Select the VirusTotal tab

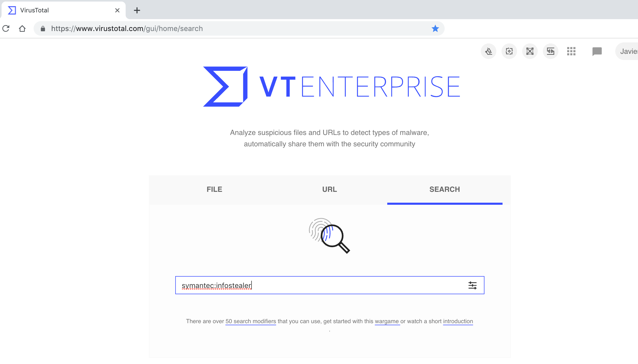63,10
